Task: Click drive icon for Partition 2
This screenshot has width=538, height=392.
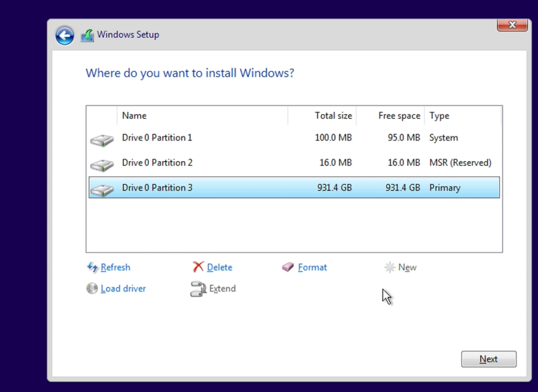Action: (x=102, y=165)
